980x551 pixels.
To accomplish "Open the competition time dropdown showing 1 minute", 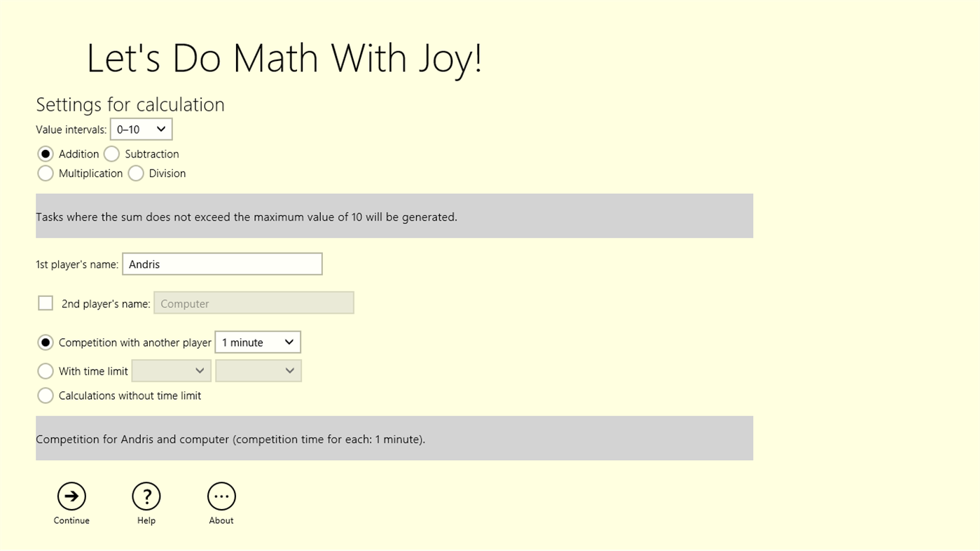I will click(x=257, y=342).
